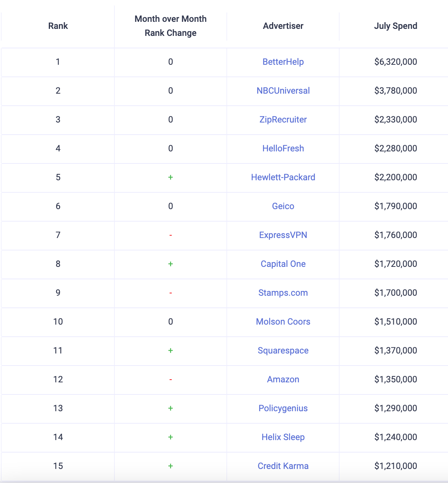Click the Rank column header
Screen dimensions: 448x483
tap(58, 26)
